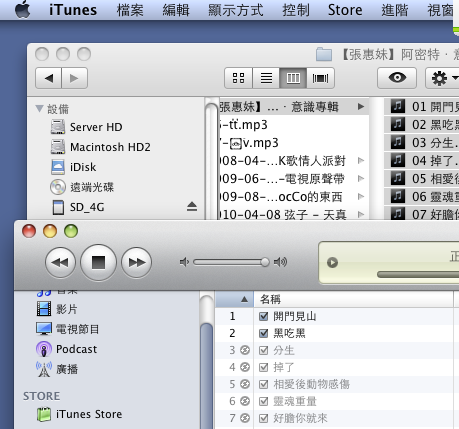Toggle the 靈魂重量 track checkbox

264,401
